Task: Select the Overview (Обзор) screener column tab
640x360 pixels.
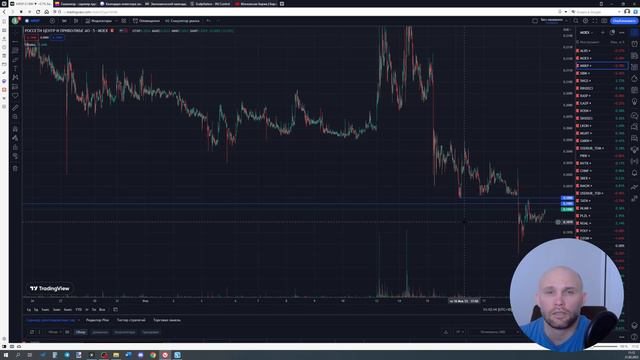Action: click(81, 332)
